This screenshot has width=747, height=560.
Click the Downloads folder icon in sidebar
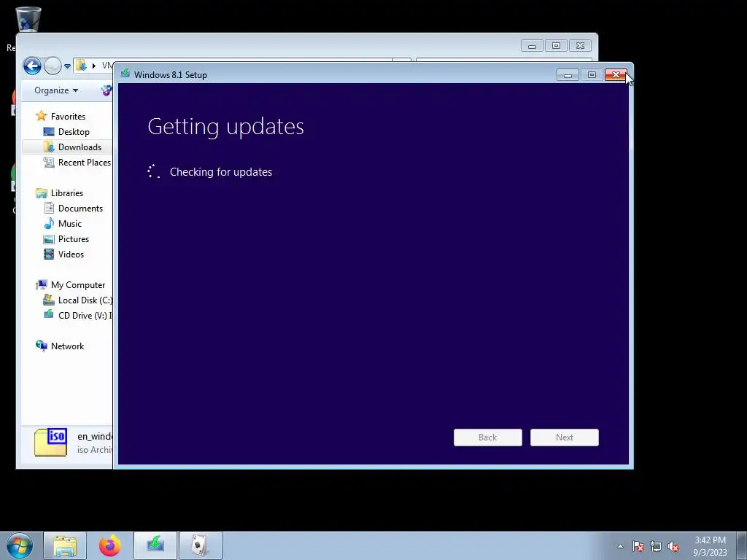[x=49, y=147]
